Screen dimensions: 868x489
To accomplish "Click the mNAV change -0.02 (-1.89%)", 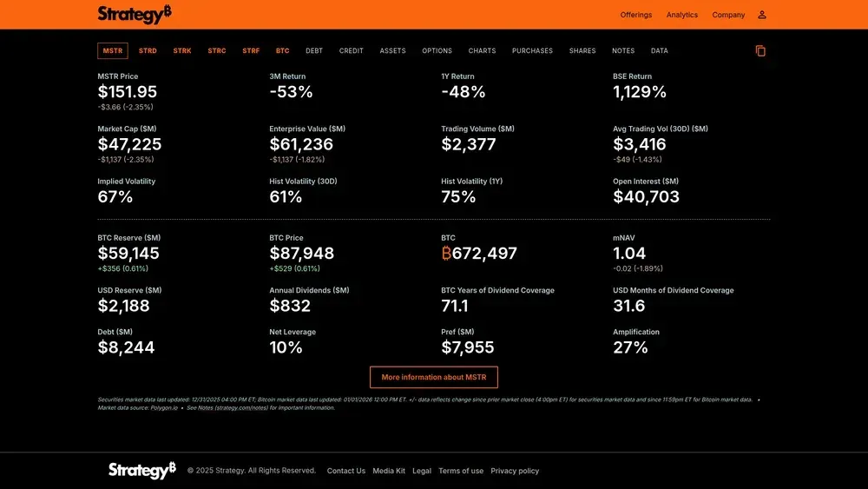I will (638, 268).
